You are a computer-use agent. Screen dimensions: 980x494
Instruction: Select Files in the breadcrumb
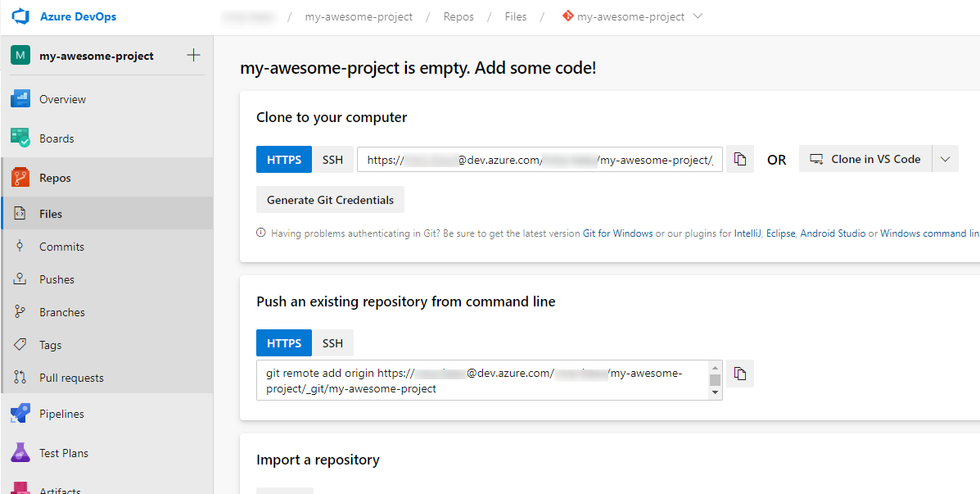515,16
